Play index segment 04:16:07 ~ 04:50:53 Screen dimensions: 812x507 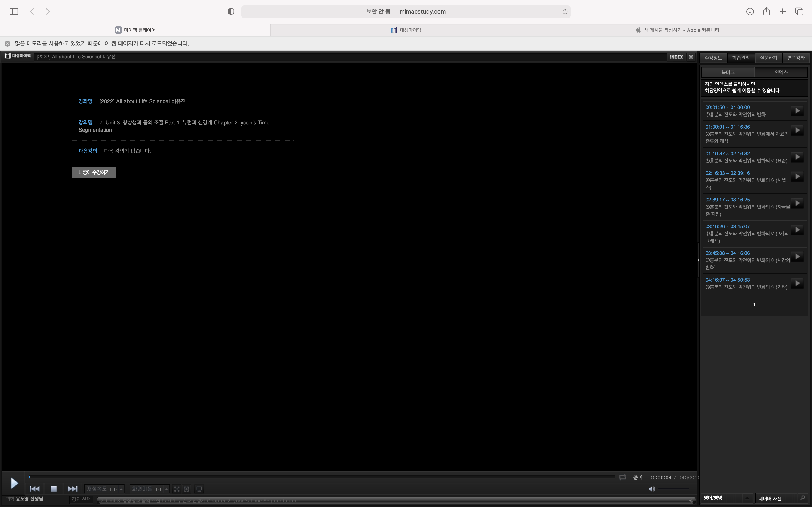click(x=797, y=283)
